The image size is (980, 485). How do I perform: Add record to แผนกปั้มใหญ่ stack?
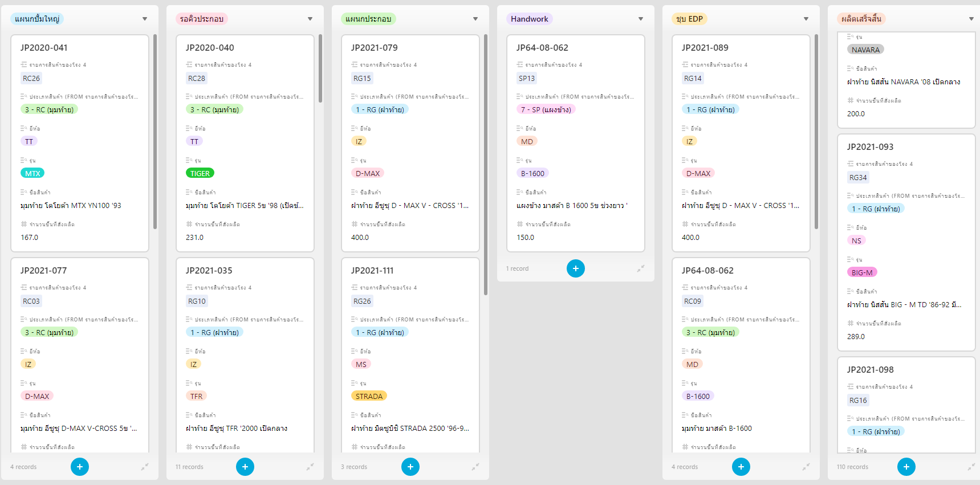pyautogui.click(x=80, y=467)
